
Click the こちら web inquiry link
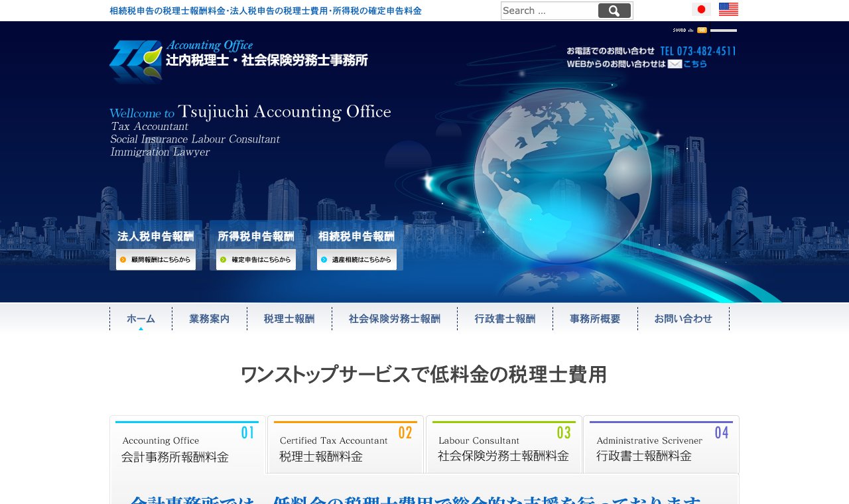tap(695, 64)
